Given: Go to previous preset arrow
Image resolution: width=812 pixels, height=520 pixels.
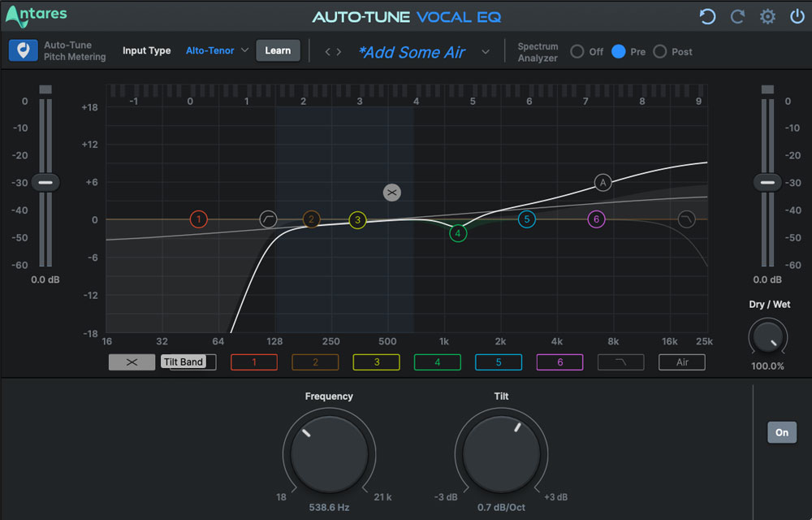Looking at the screenshot, I should (327, 52).
